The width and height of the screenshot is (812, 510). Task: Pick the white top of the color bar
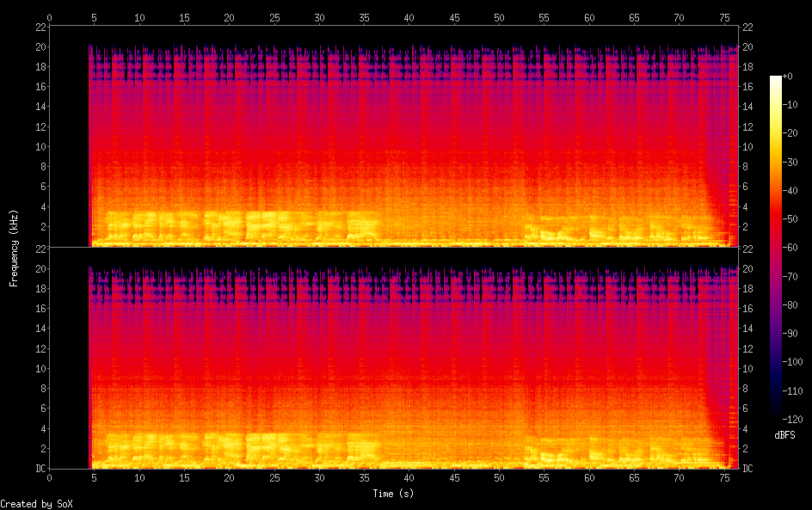click(x=776, y=80)
